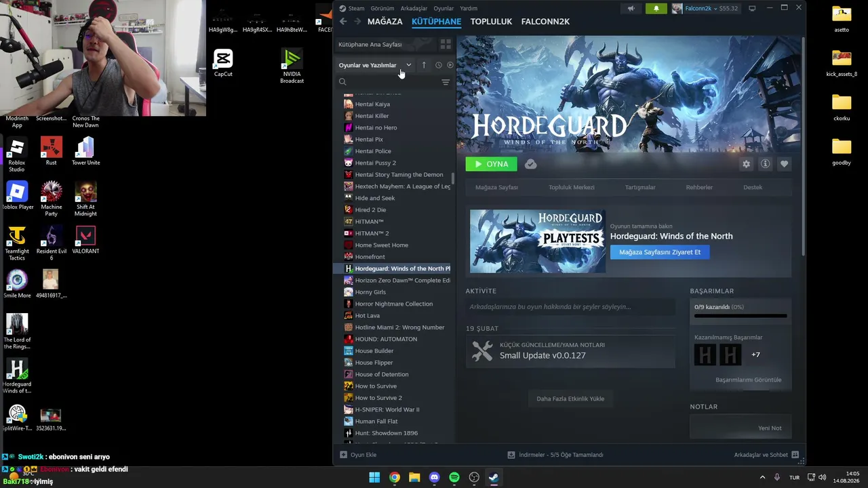Select Human Fall Flat in the game list
Viewport: 868px width, 488px height.
click(396, 422)
